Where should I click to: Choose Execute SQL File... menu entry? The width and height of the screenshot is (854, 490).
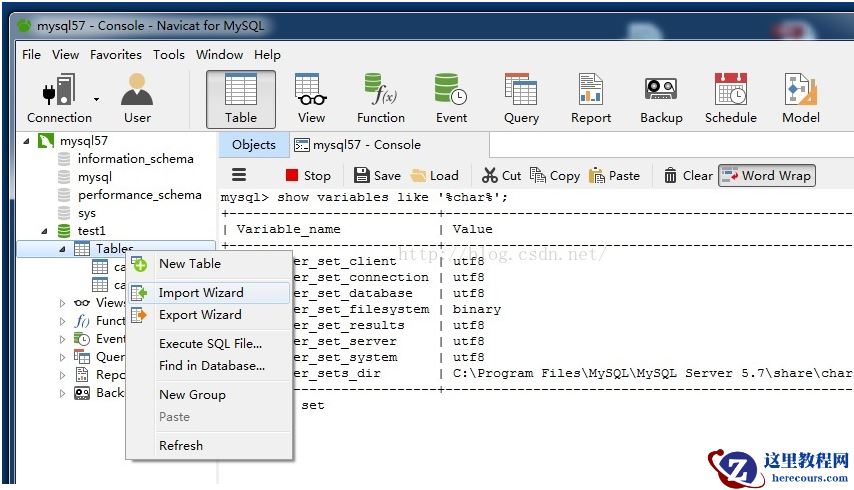tap(209, 344)
